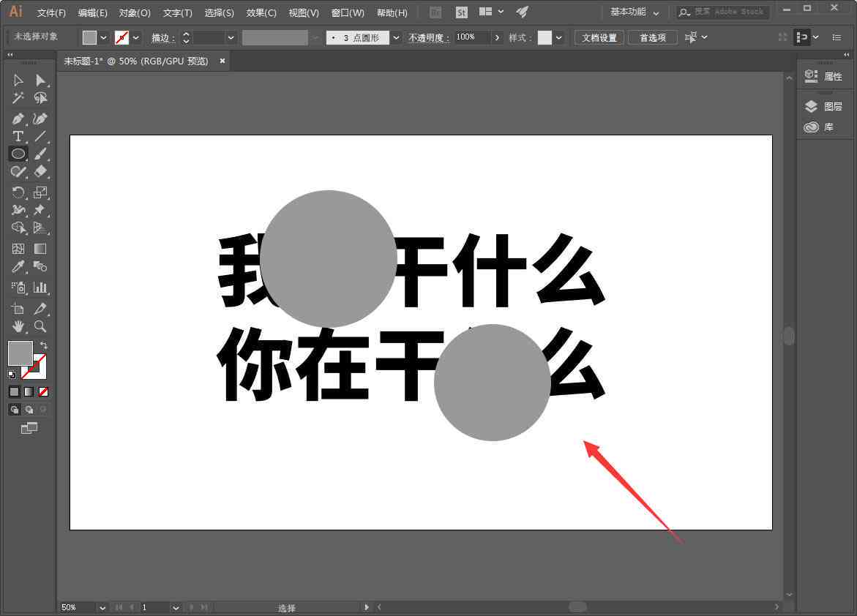The image size is (857, 616).
Task: Click the gray Fill swatch in toolbox
Action: point(20,353)
